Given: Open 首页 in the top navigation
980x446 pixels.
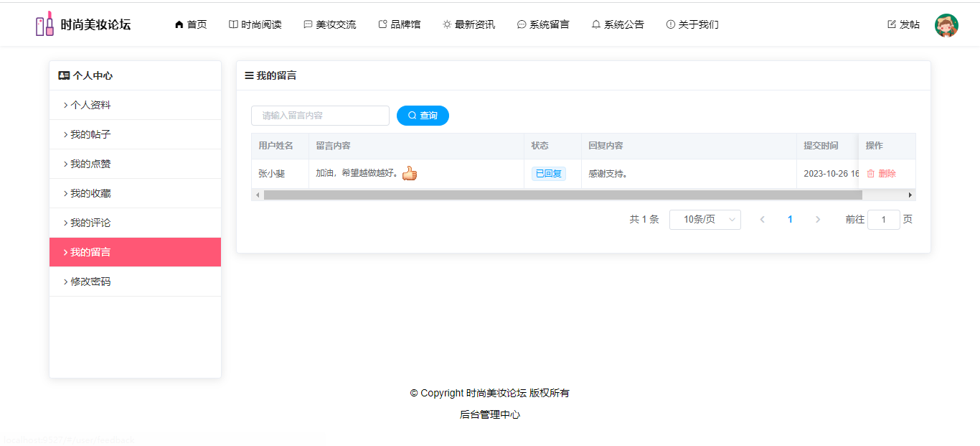Looking at the screenshot, I should tap(191, 25).
